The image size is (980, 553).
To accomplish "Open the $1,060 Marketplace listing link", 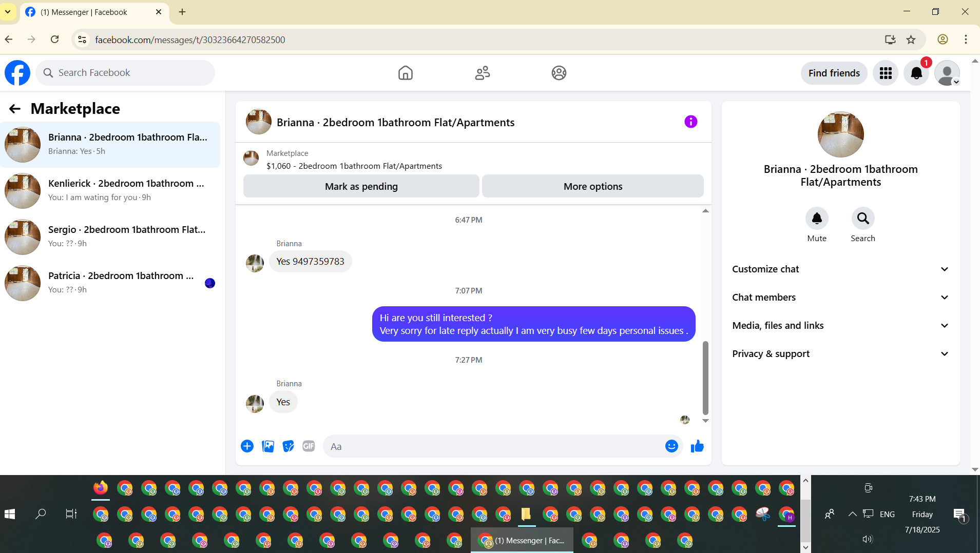I will tap(354, 166).
